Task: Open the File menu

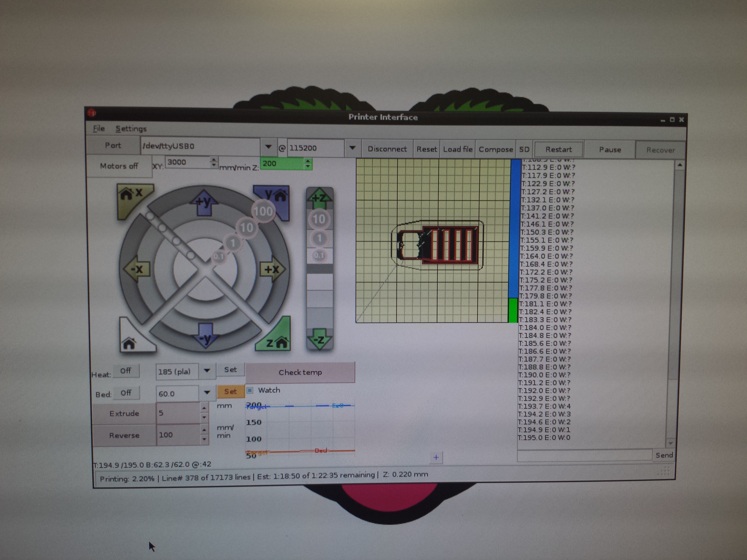Action: [x=99, y=129]
